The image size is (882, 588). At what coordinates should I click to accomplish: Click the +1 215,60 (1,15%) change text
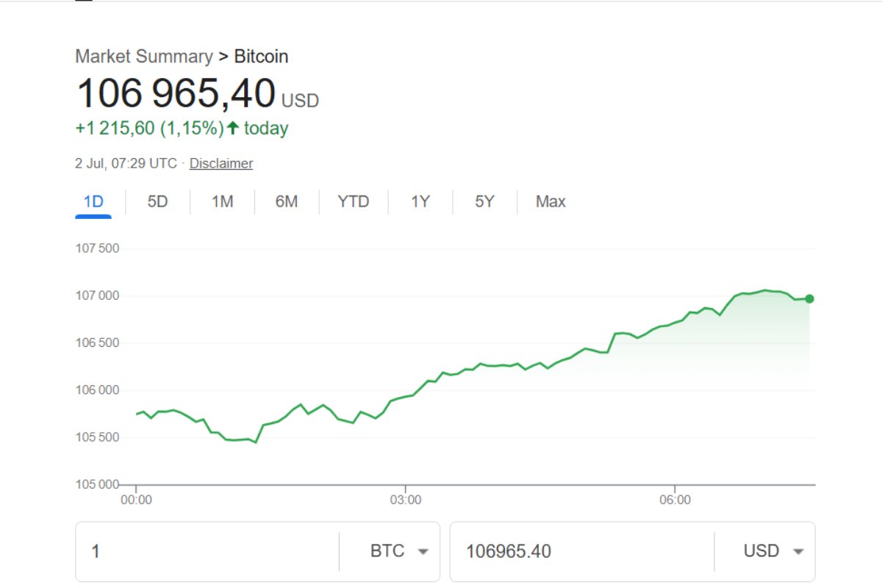(x=149, y=129)
